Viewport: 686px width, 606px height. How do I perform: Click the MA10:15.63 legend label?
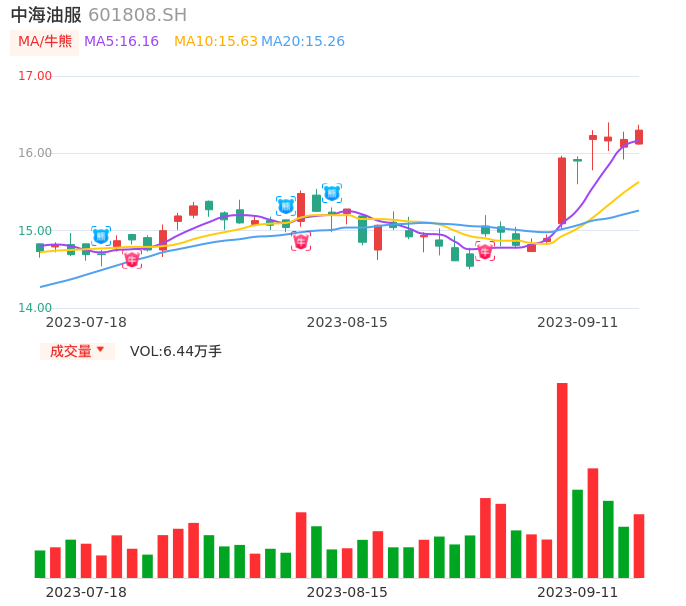point(216,42)
